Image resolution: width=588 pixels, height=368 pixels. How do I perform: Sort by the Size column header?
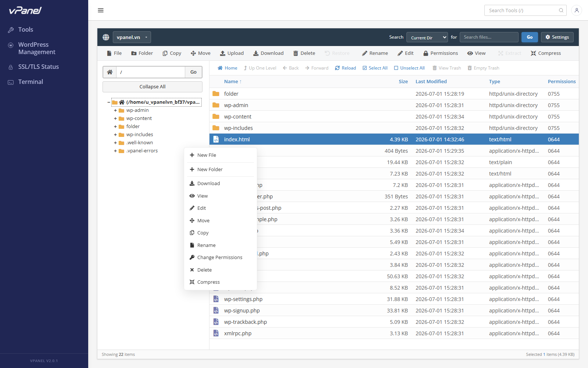click(x=403, y=82)
